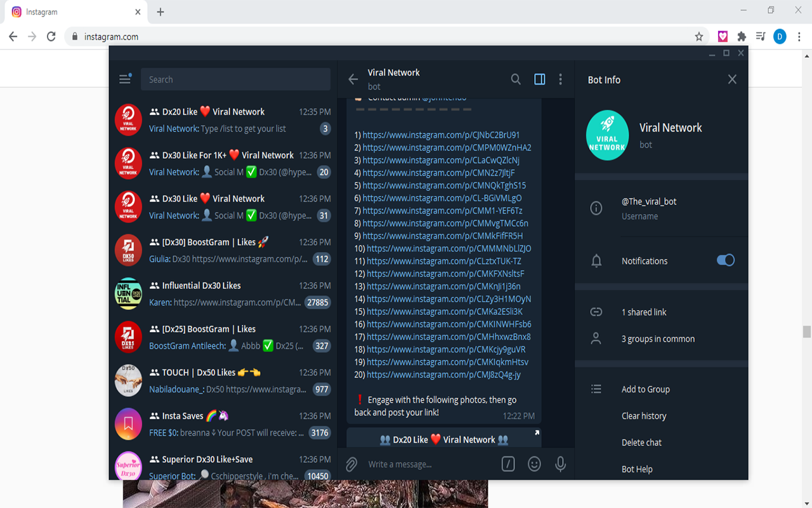Click the notifications bell icon
Image resolution: width=812 pixels, height=508 pixels.
coord(596,261)
